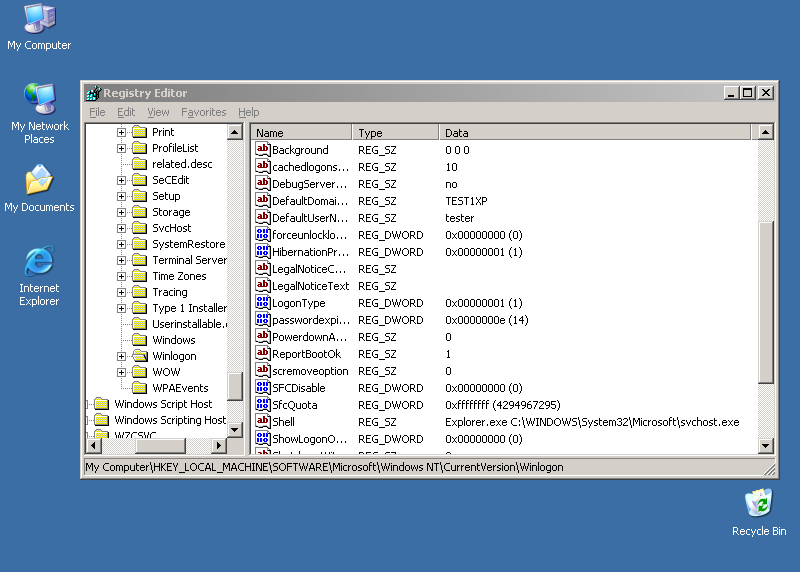Viewport: 800px width, 572px height.
Task: Click the Registry Editor title bar icon
Action: click(x=93, y=93)
